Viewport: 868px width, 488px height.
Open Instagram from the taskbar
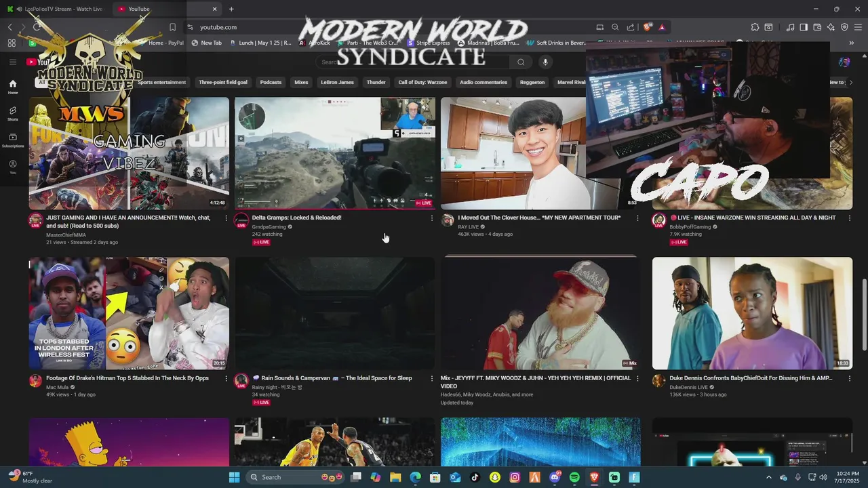pos(515,477)
